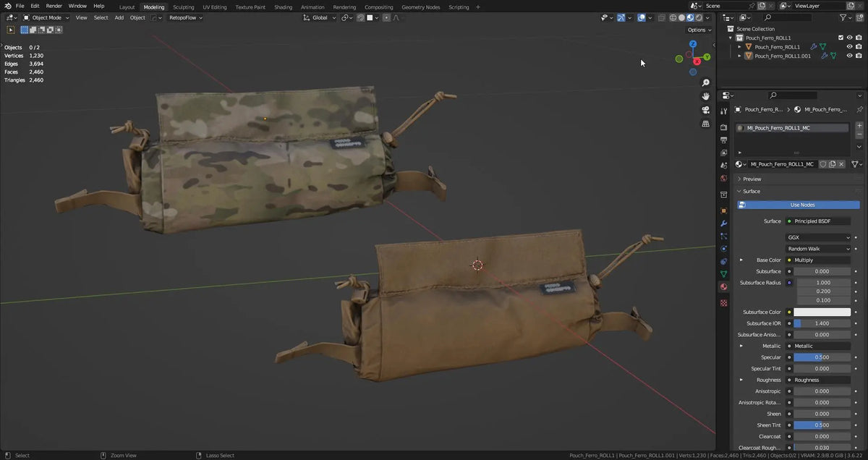Hide Pouch_Ferro_ROLL1 object eye icon

(x=849, y=47)
